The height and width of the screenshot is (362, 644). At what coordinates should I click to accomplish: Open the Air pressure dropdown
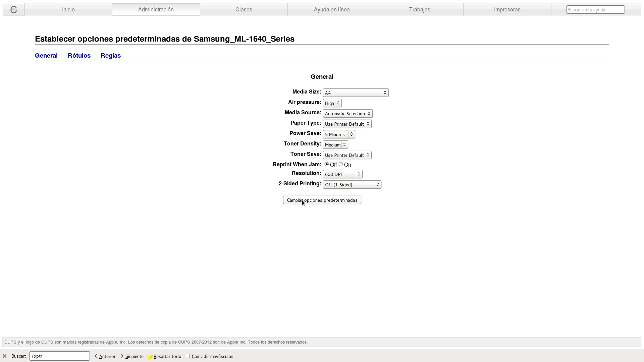pos(332,103)
